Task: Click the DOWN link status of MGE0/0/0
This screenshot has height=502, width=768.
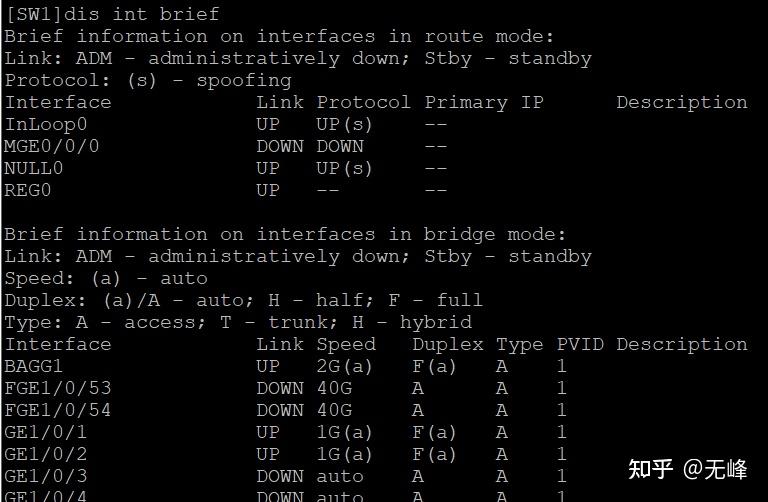Action: point(280,146)
